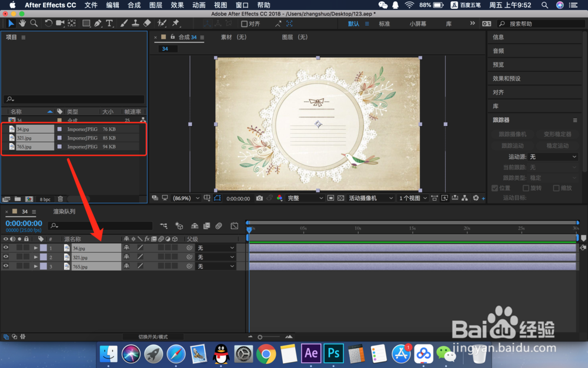Select the Puppet Pin tool
The image size is (588, 368).
(175, 24)
